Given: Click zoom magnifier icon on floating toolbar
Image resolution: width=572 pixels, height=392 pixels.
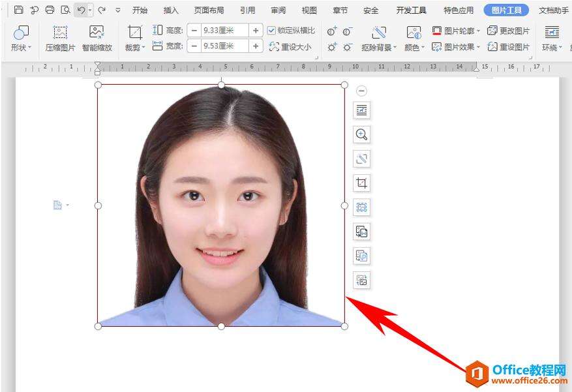Looking at the screenshot, I should pyautogui.click(x=361, y=134).
